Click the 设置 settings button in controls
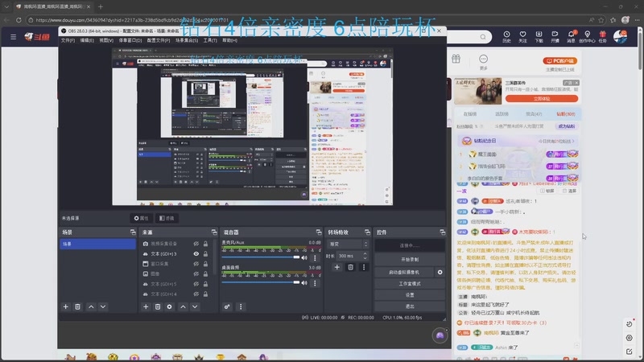The image size is (644, 362). (x=410, y=295)
